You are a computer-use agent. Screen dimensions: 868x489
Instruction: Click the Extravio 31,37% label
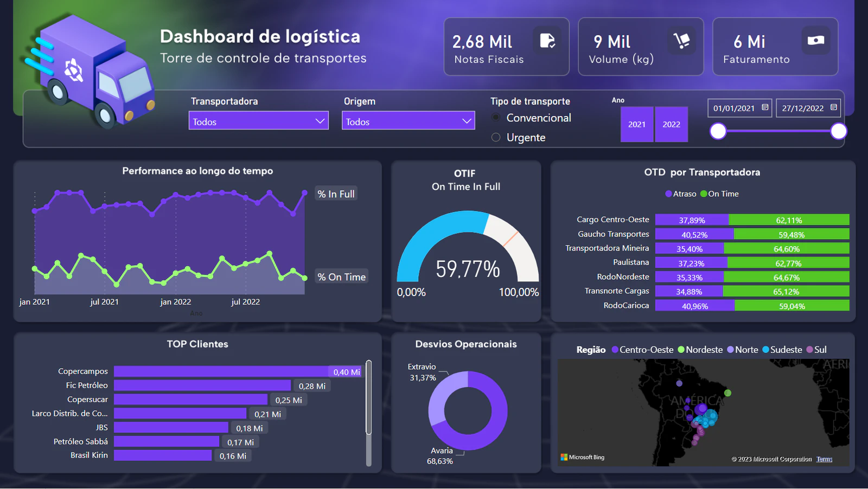pos(422,372)
